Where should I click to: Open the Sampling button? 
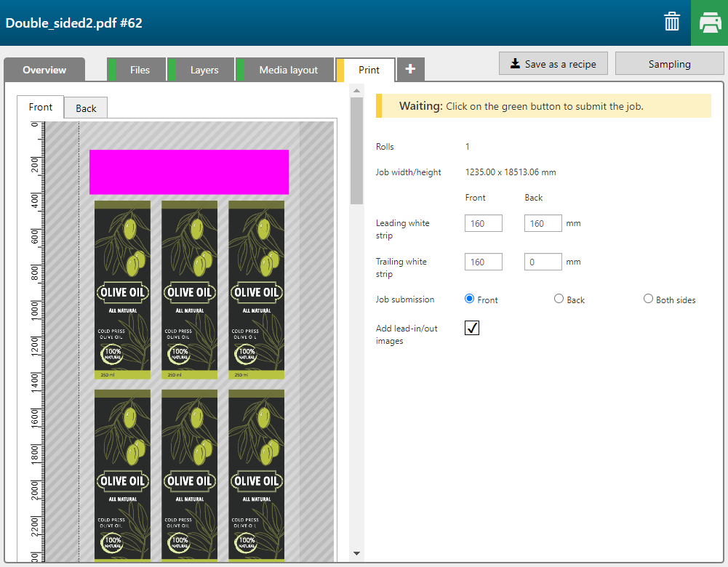point(669,64)
